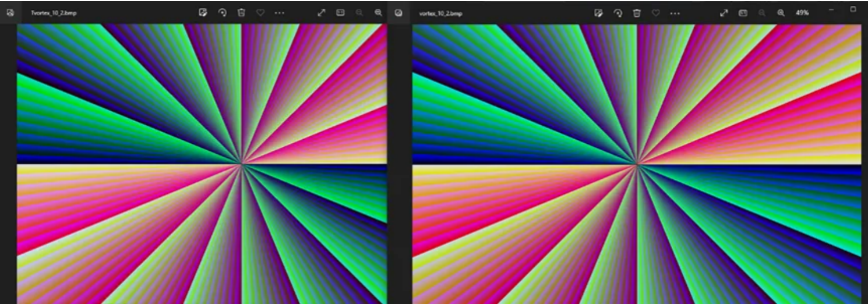Click Photos app icon in Tvortex_10_2.bmp window
868x304 pixels.
(10, 13)
